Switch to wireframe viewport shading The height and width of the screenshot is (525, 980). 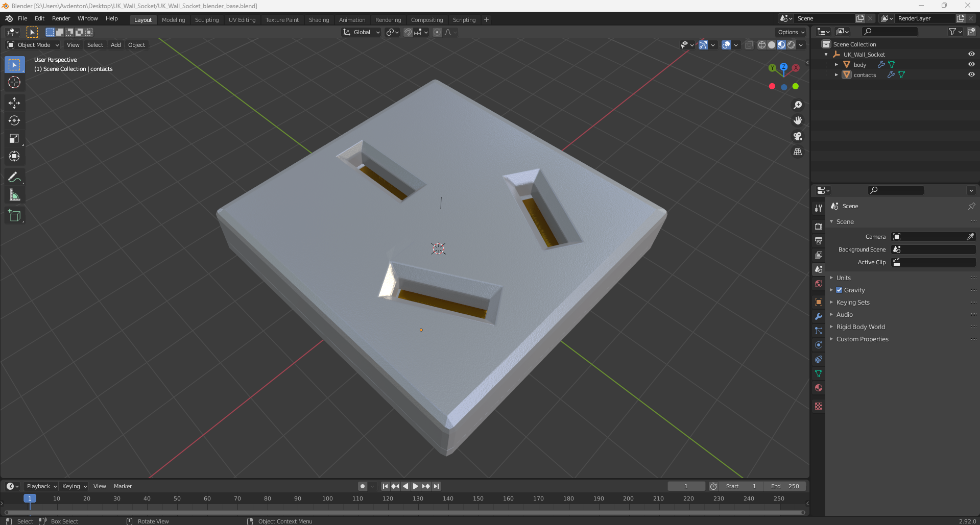(762, 45)
